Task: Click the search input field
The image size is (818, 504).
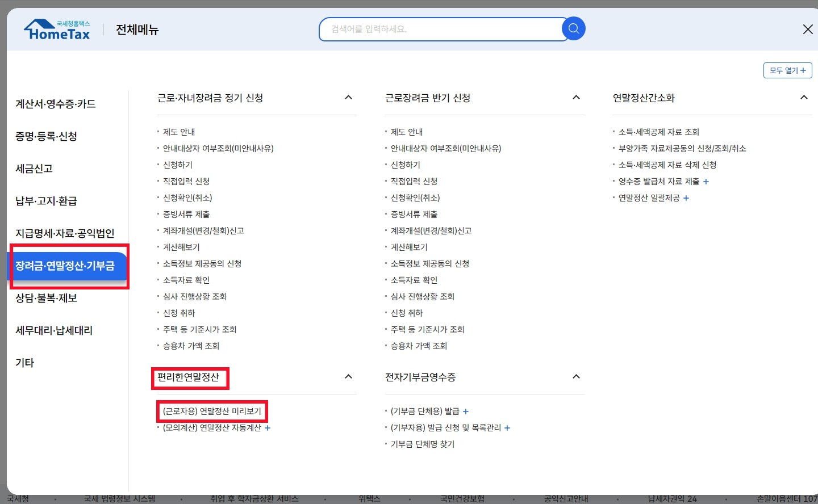Action: coord(443,28)
